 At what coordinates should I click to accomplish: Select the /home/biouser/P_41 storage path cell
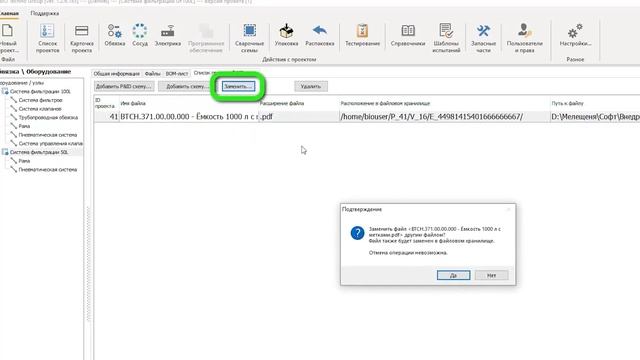444,117
